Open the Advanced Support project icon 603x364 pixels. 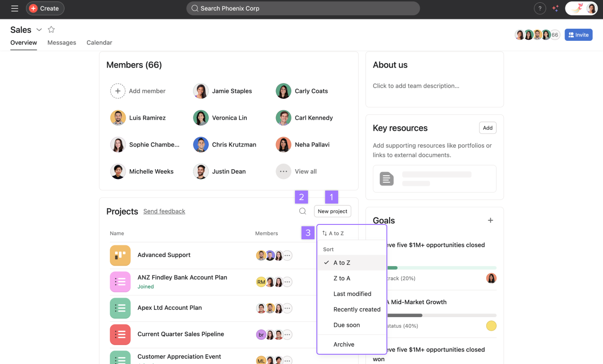120,255
